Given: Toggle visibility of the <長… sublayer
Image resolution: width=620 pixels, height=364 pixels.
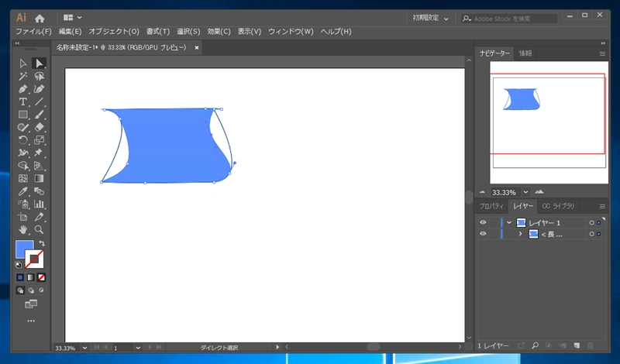Looking at the screenshot, I should 483,234.
